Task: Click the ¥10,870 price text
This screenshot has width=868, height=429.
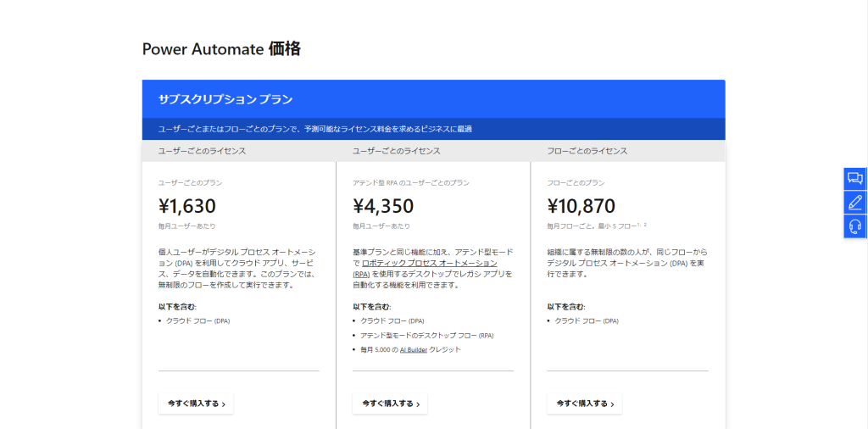Action: [x=581, y=206]
